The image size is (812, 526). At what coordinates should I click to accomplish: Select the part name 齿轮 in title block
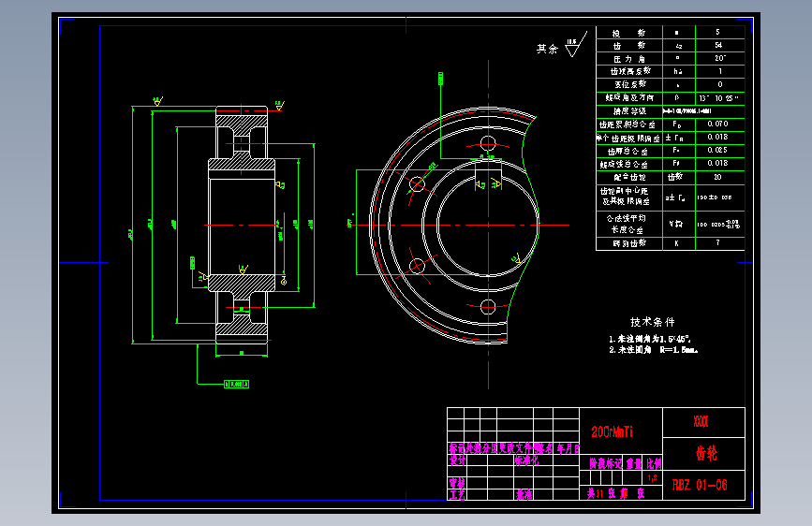[x=706, y=454]
